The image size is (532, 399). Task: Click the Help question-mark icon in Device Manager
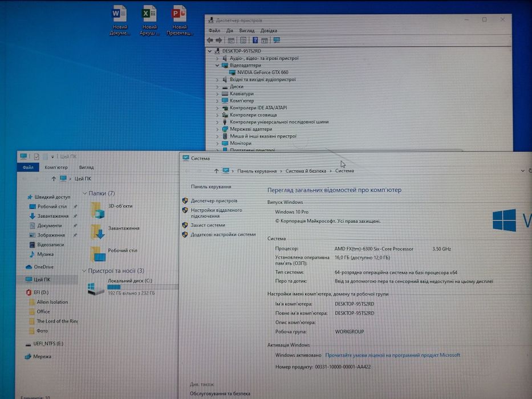pyautogui.click(x=255, y=40)
